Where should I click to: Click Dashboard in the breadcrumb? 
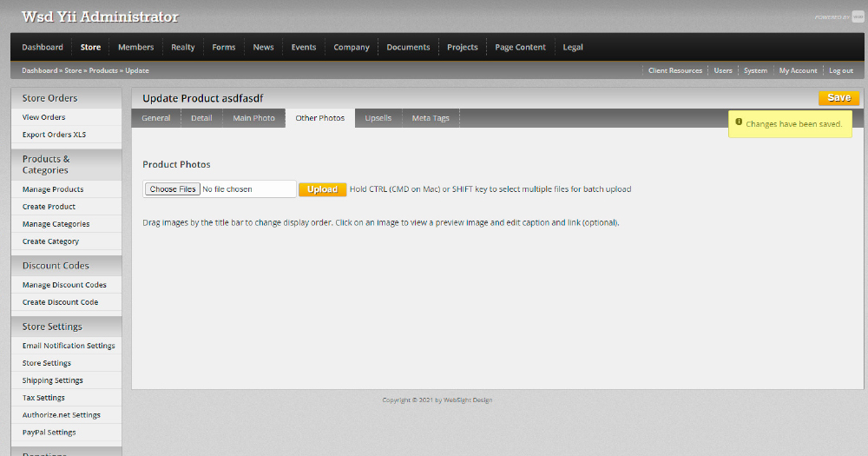point(39,70)
